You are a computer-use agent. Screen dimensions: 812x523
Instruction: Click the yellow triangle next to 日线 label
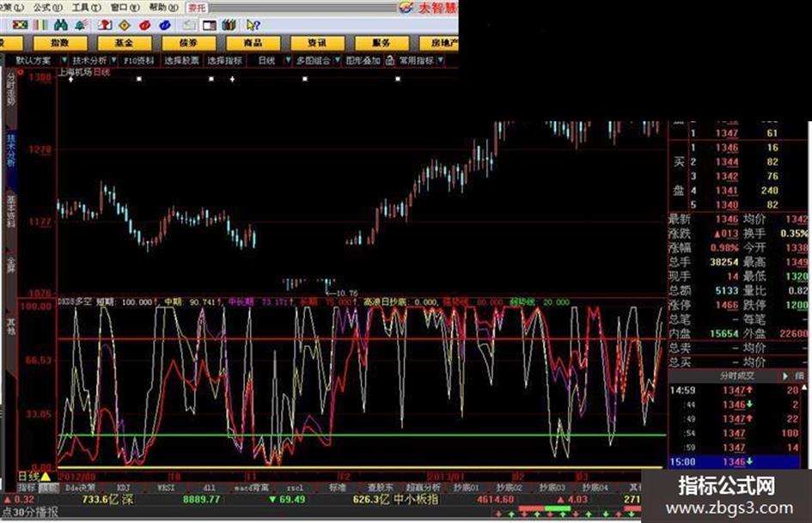46,476
